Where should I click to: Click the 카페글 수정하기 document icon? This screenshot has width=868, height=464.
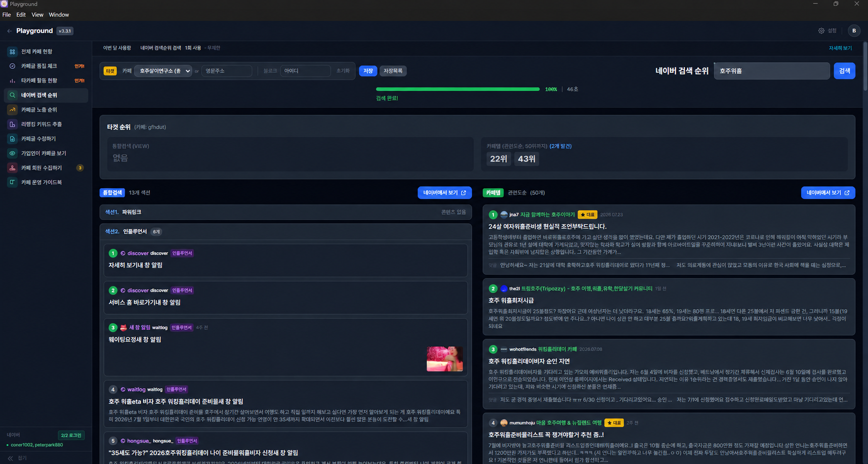point(12,139)
